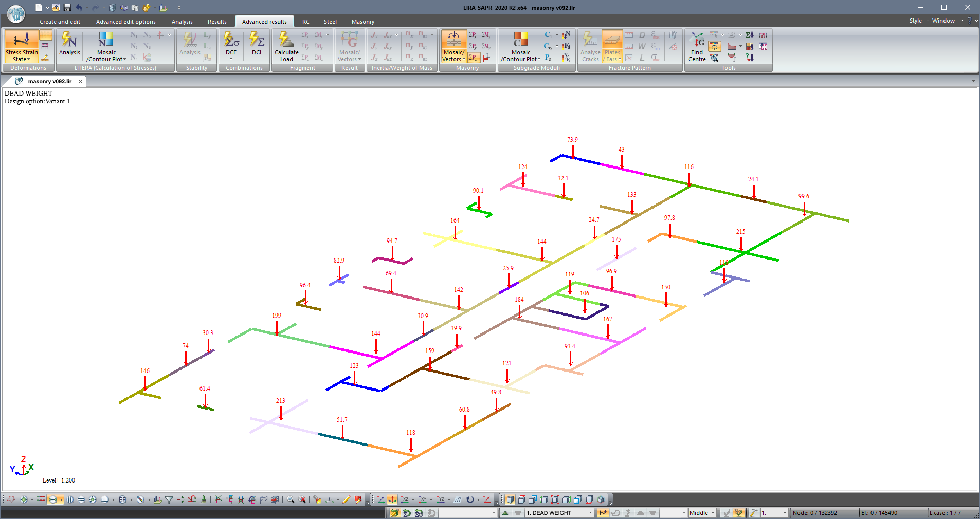The width and height of the screenshot is (980, 519).
Task: Toggle the Plates / Bars fracture pattern button
Action: (x=612, y=46)
